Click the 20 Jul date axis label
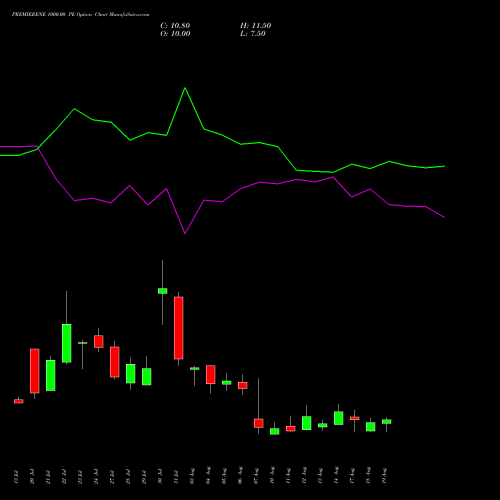Screen dimensions: 500x500 click(32, 476)
